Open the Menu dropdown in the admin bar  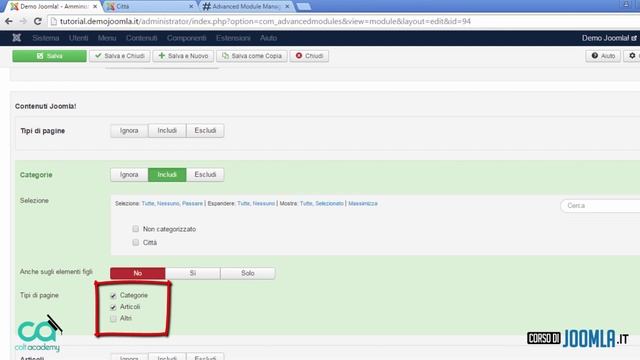pos(107,38)
